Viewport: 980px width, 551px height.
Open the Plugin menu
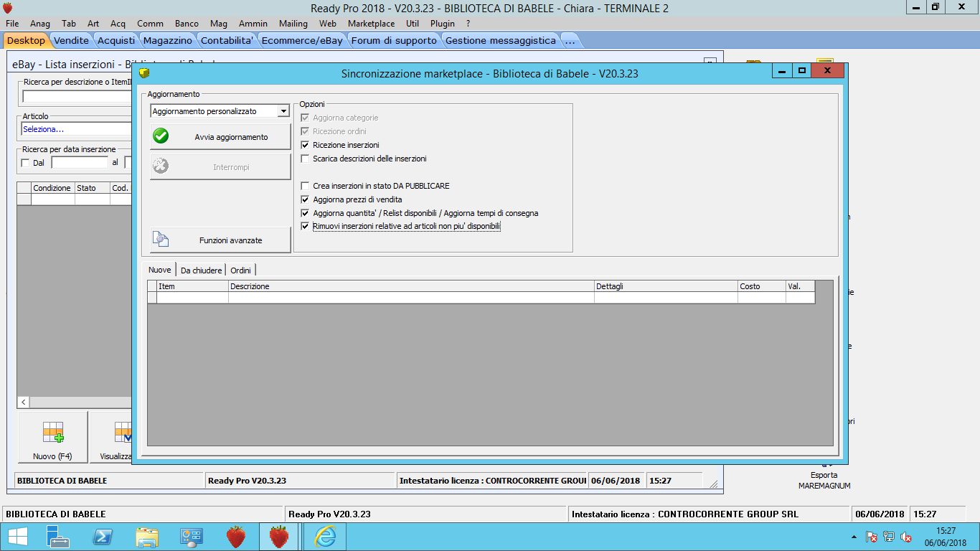pos(443,24)
